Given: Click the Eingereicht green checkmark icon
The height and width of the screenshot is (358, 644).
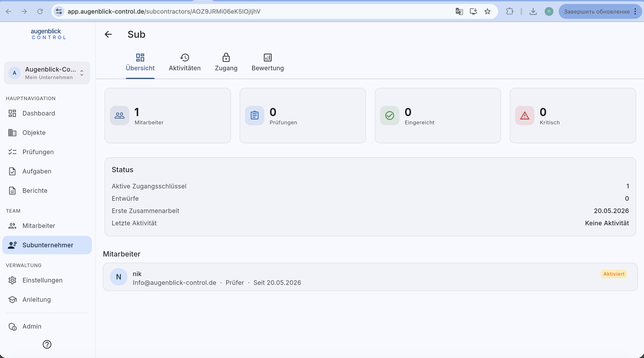Looking at the screenshot, I should [389, 116].
